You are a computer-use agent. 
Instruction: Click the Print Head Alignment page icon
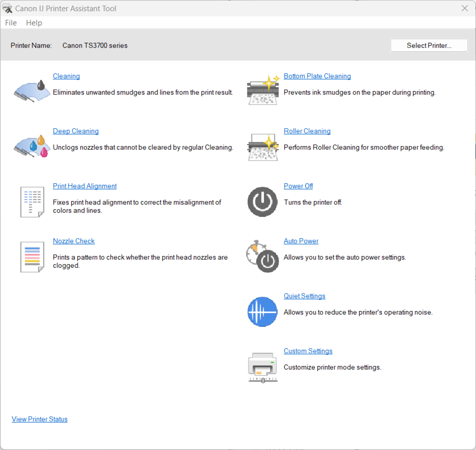pos(32,202)
